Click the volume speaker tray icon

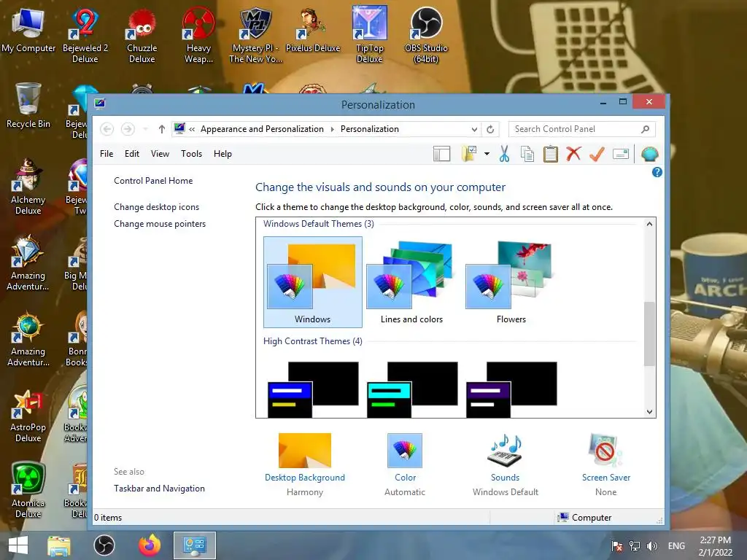[x=651, y=546]
